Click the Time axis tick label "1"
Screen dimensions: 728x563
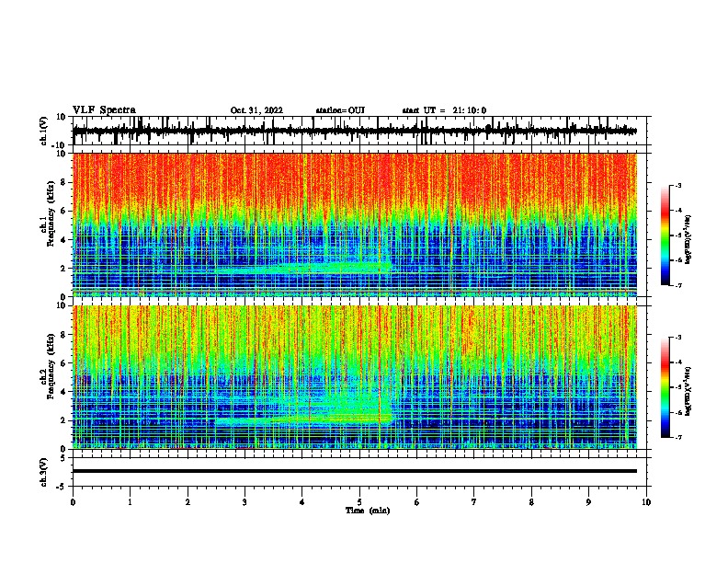[x=130, y=502]
